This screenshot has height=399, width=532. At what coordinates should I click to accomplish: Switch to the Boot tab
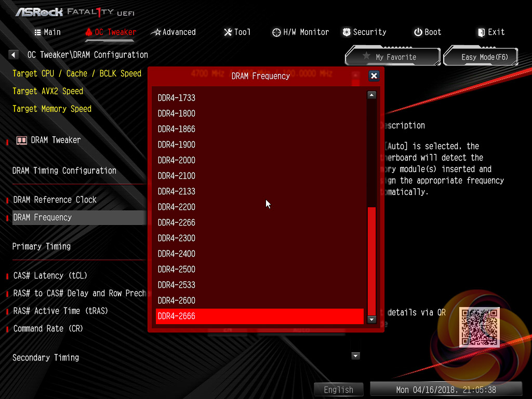tap(428, 32)
